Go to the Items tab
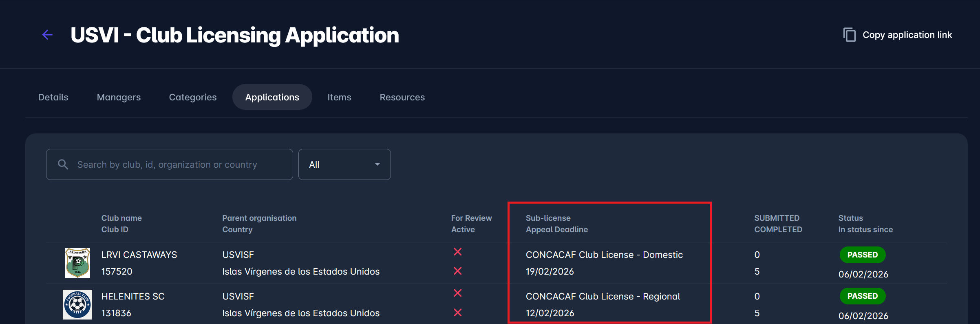980x324 pixels. click(339, 97)
